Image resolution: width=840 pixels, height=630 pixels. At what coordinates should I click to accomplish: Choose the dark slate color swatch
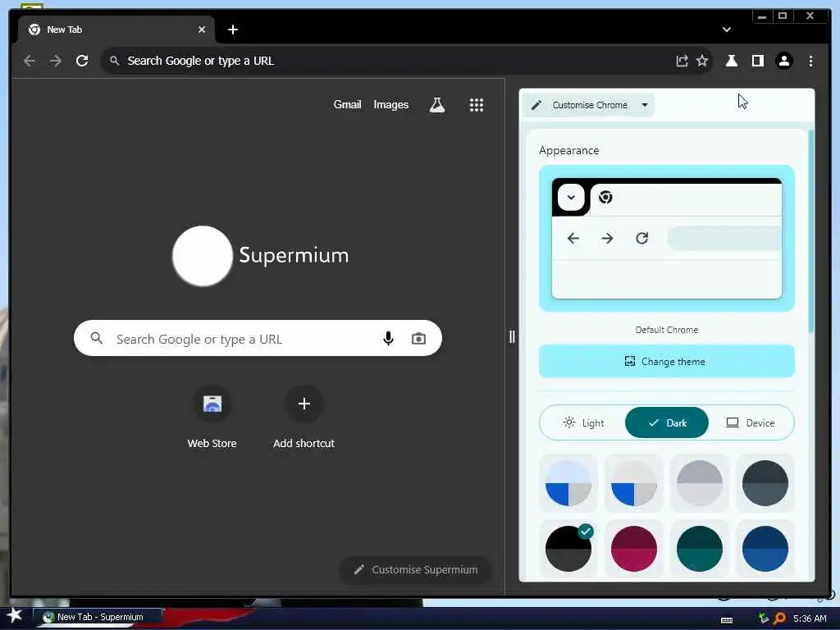click(x=765, y=483)
